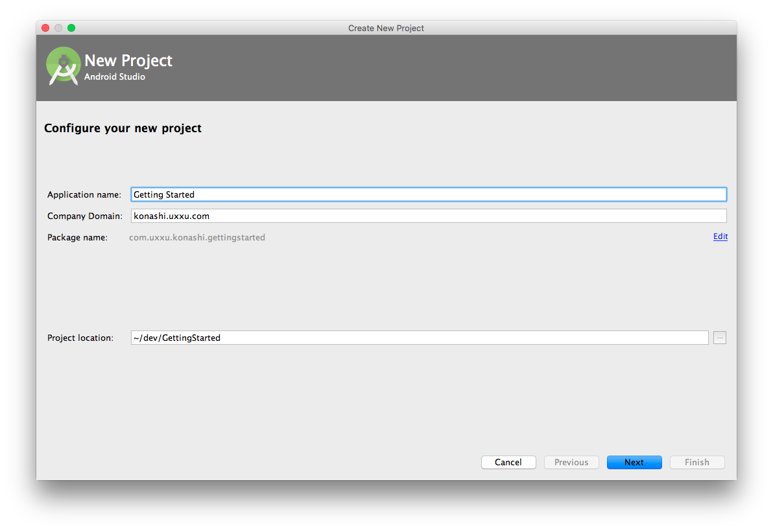Close the Create New Project window
This screenshot has height=532, width=773.
45,28
